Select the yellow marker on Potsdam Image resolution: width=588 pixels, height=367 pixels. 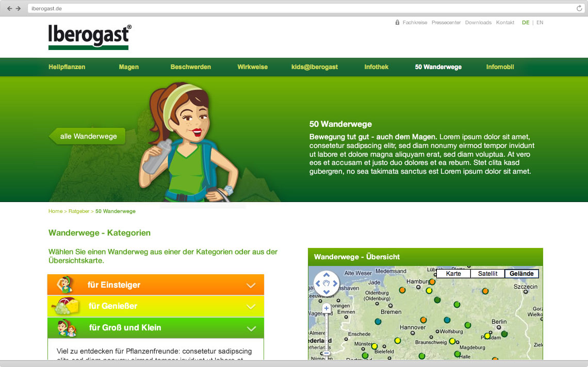[487, 336]
